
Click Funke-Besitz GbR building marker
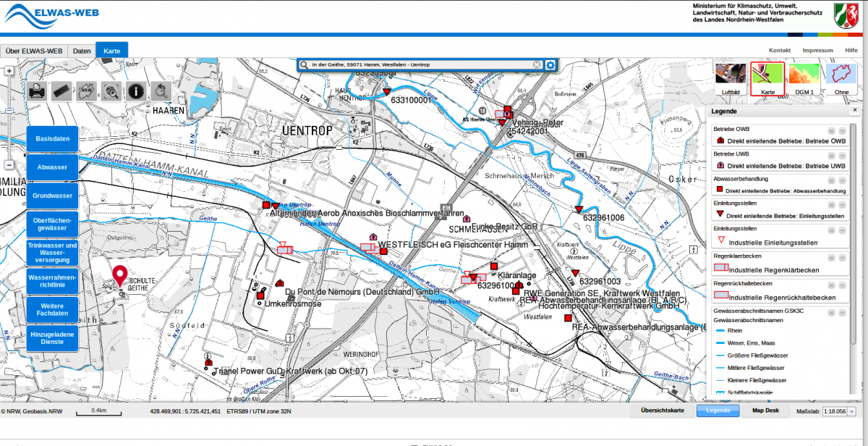(x=467, y=218)
